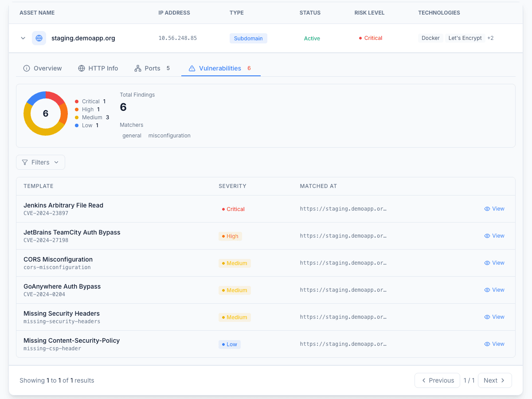Go to the Next page
The image size is (532, 399).
click(x=495, y=380)
